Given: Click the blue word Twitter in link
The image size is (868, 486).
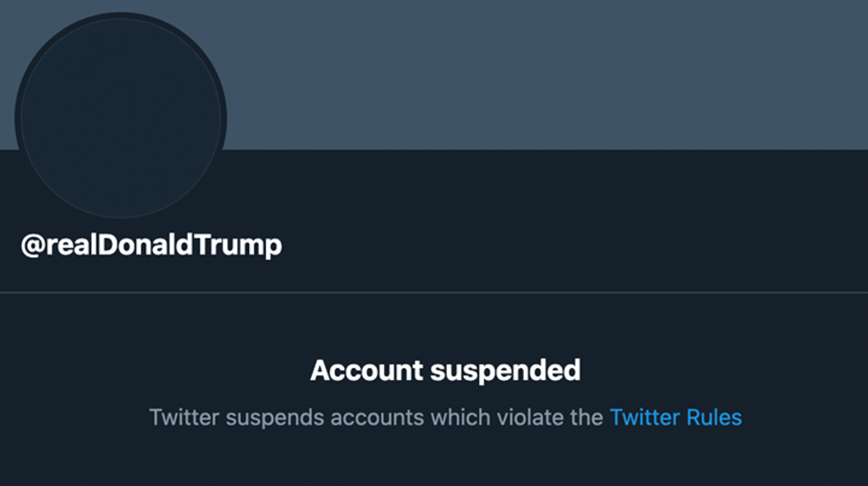Looking at the screenshot, I should (x=645, y=417).
